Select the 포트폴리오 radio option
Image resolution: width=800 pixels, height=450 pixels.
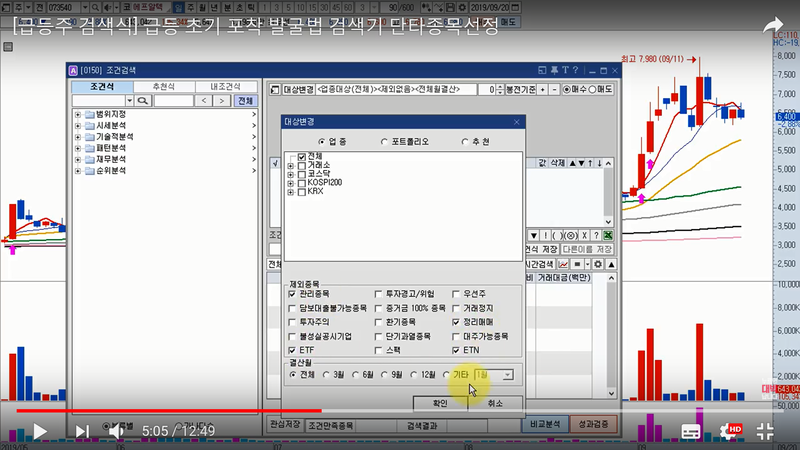[x=384, y=142]
